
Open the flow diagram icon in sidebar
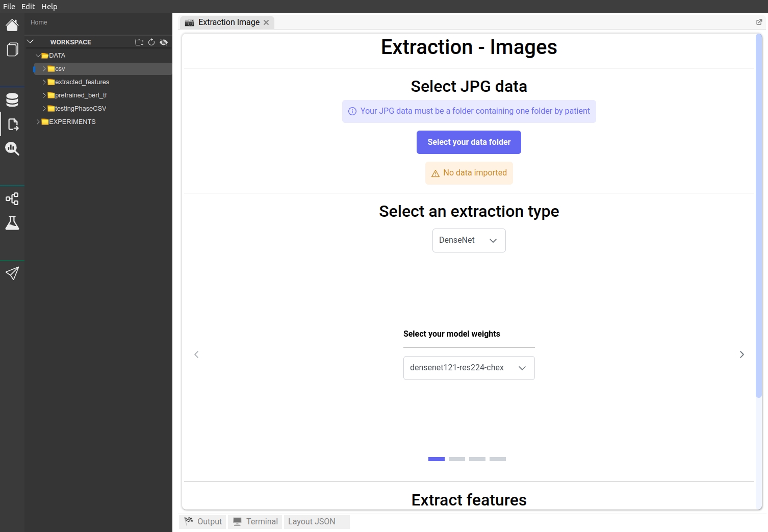click(x=12, y=199)
